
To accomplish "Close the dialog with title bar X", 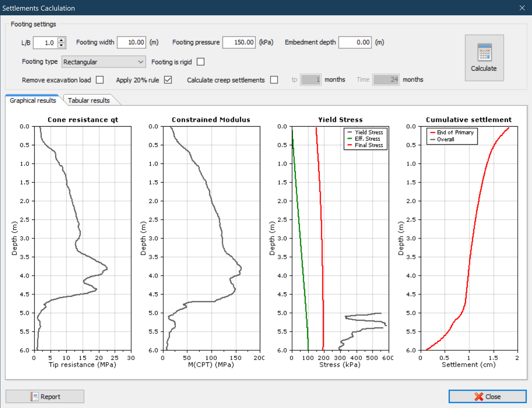I will [x=522, y=8].
